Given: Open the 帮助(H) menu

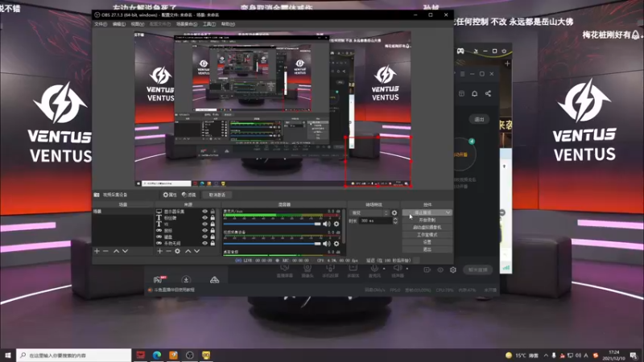Looking at the screenshot, I should pos(228,24).
